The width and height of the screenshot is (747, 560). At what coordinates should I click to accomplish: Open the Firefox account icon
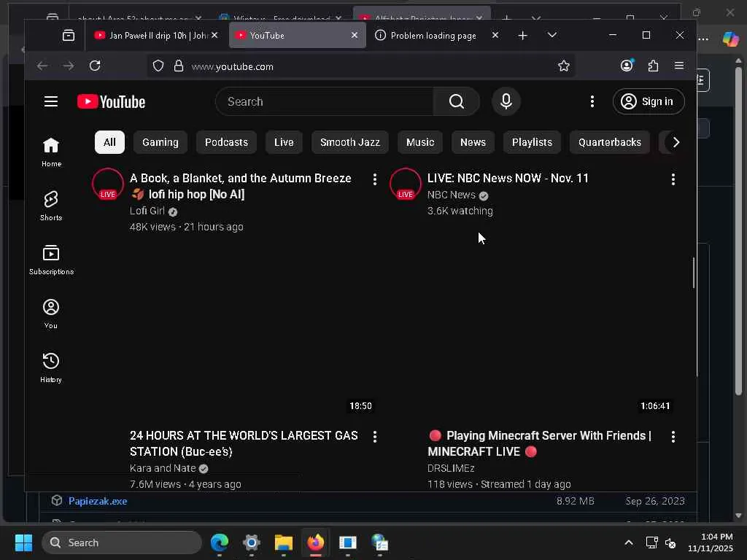[627, 65]
